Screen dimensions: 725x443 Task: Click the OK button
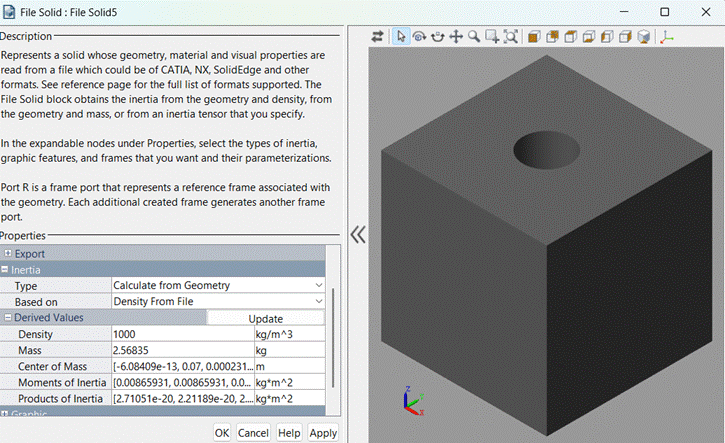[222, 433]
